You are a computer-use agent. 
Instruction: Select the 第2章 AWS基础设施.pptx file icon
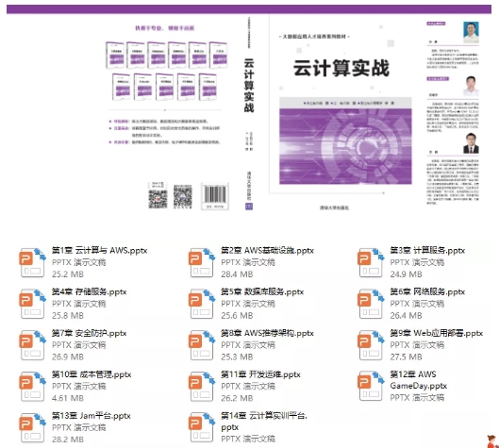click(x=202, y=262)
